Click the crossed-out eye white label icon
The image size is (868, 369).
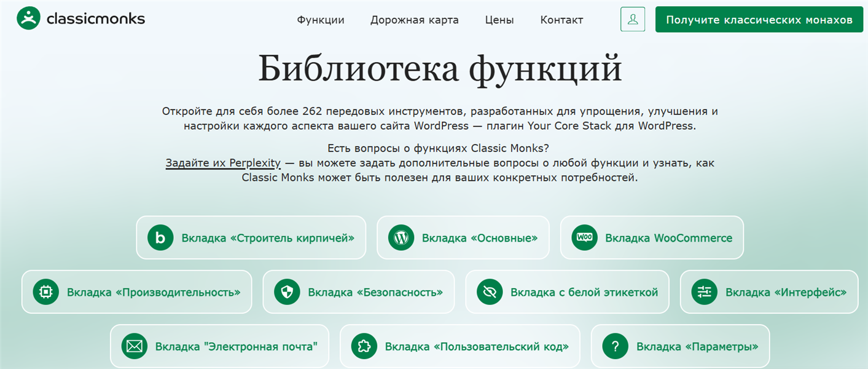coord(490,292)
